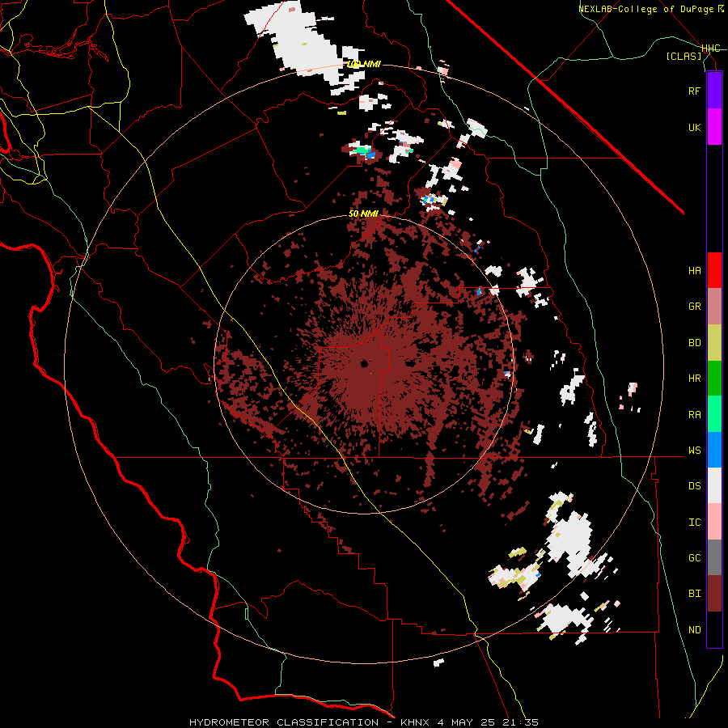Viewport: 728px width, 728px height.
Task: Click the "IC" legend label
Action: pyautogui.click(x=694, y=523)
